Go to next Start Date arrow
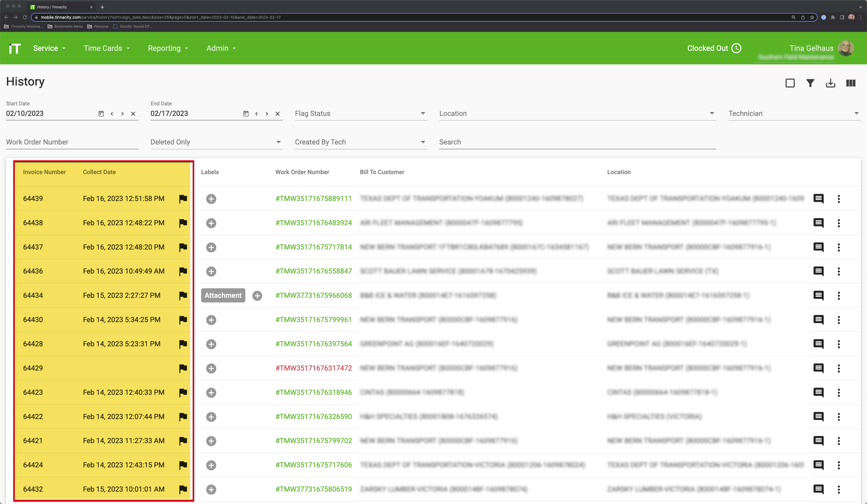 (x=123, y=114)
